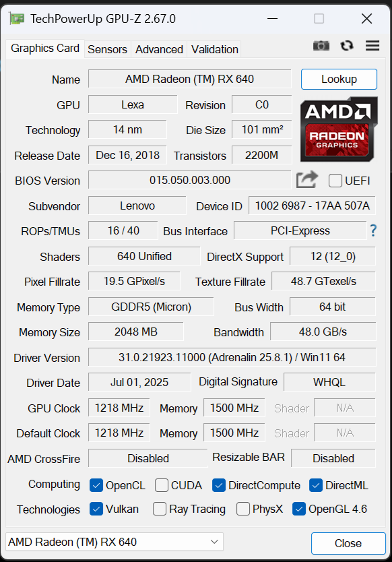Uncheck the OpenCL checkbox
Image resolution: width=392 pixels, height=562 pixels.
coord(96,485)
